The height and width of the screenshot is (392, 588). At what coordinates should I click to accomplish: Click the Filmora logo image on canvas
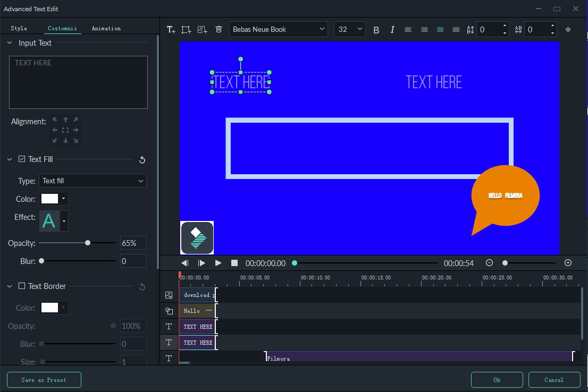tap(197, 237)
